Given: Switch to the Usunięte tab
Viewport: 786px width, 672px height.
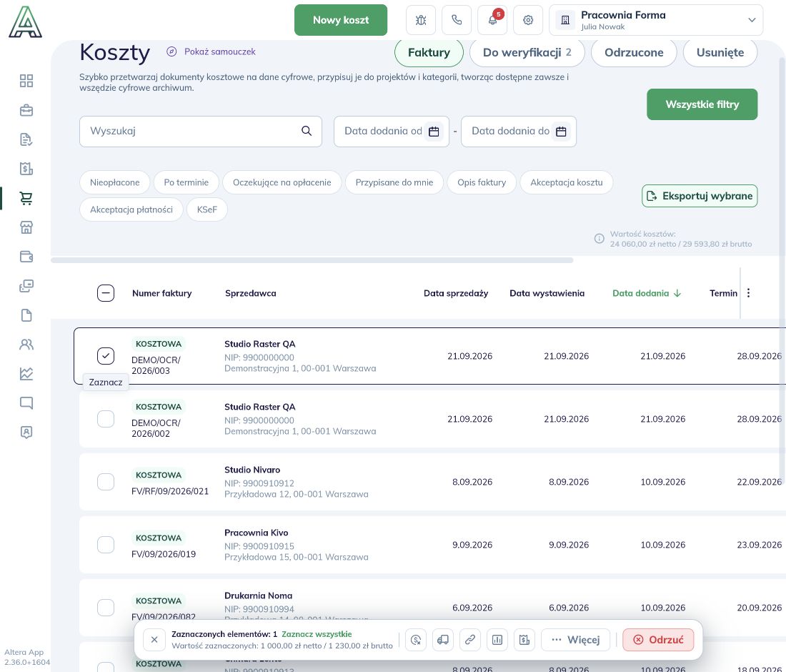Looking at the screenshot, I should 720,53.
